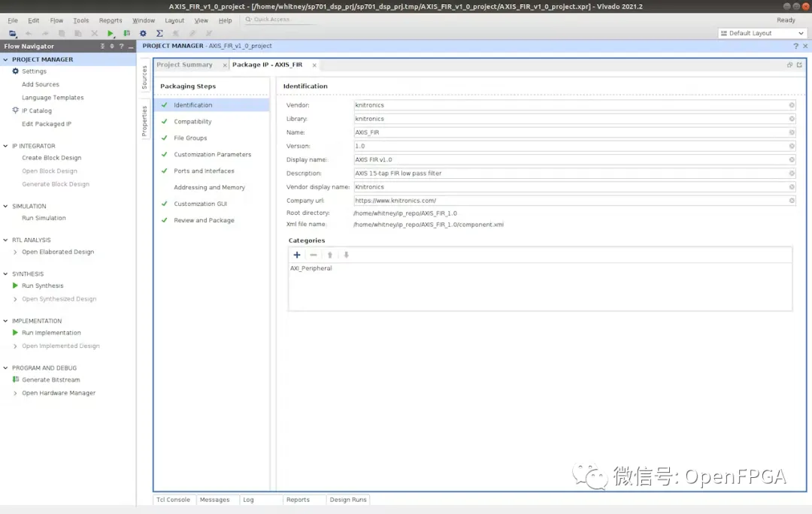Clear the Display name field icon
The height and width of the screenshot is (514, 812).
[792, 159]
